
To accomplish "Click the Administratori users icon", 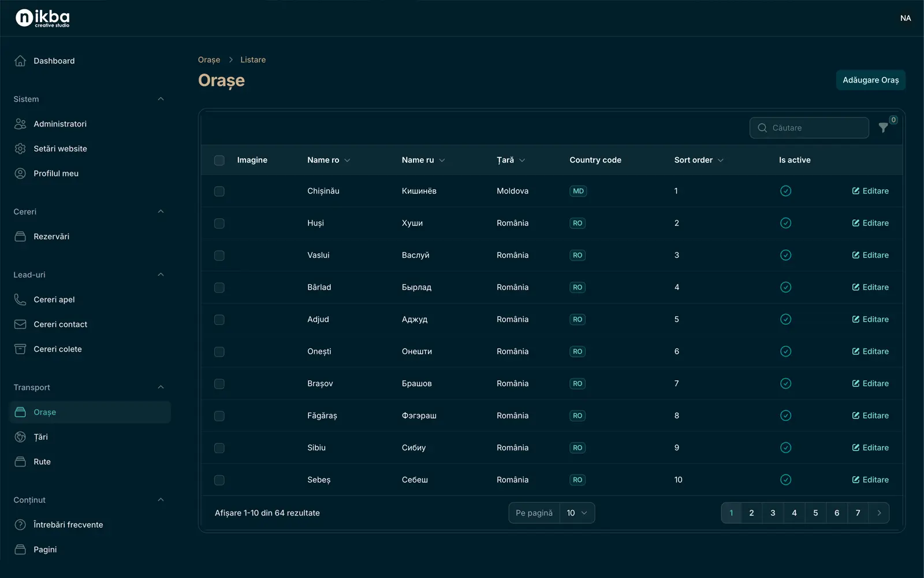I will [x=20, y=124].
